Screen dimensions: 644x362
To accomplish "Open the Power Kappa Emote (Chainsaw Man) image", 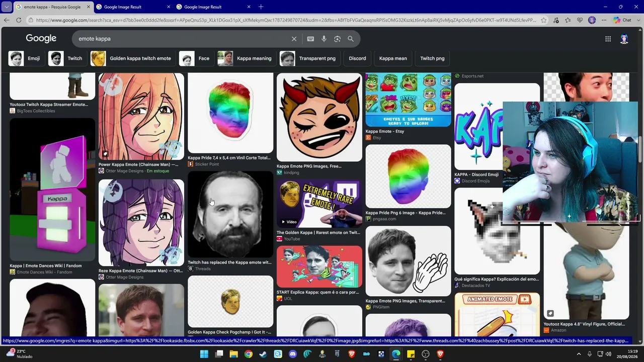I will pyautogui.click(x=141, y=117).
